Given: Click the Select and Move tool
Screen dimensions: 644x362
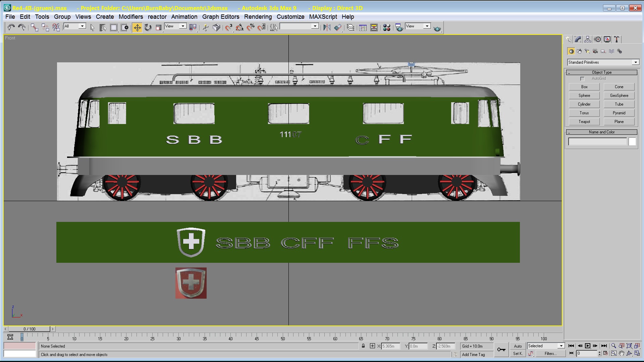Looking at the screenshot, I should pos(137,27).
